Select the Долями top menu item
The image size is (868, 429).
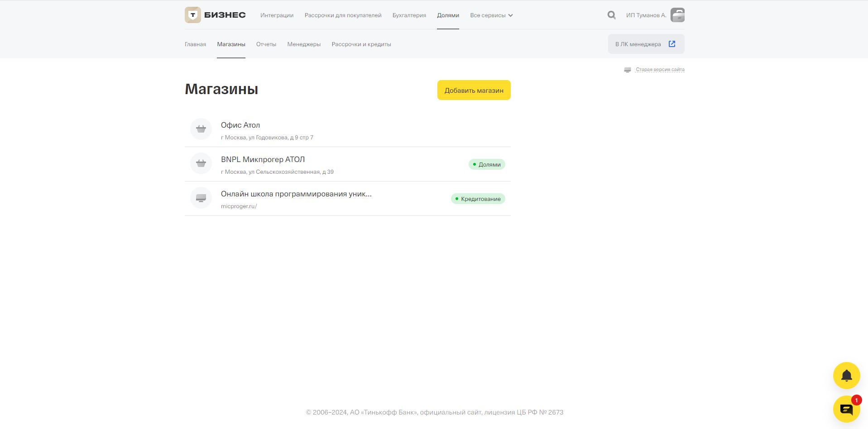click(448, 15)
